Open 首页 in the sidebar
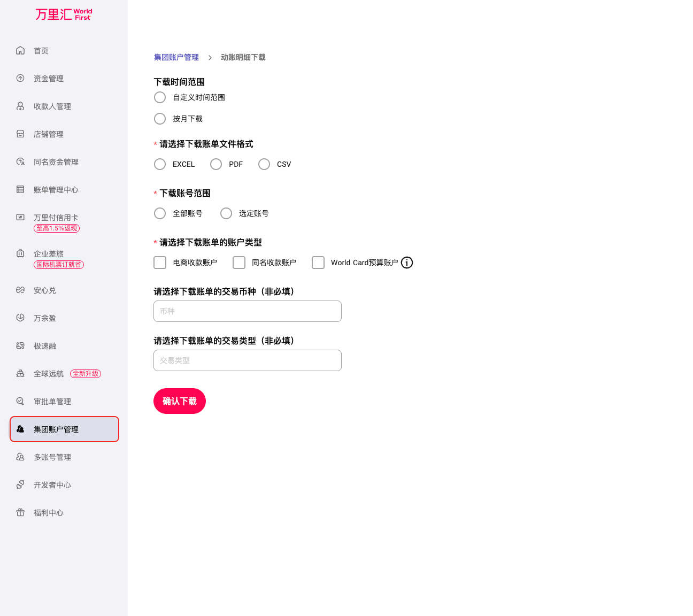This screenshot has width=693, height=616. point(41,51)
